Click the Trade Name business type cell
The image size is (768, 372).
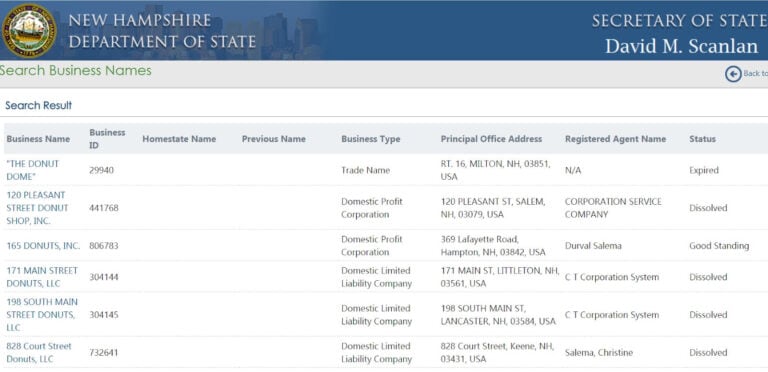point(366,170)
